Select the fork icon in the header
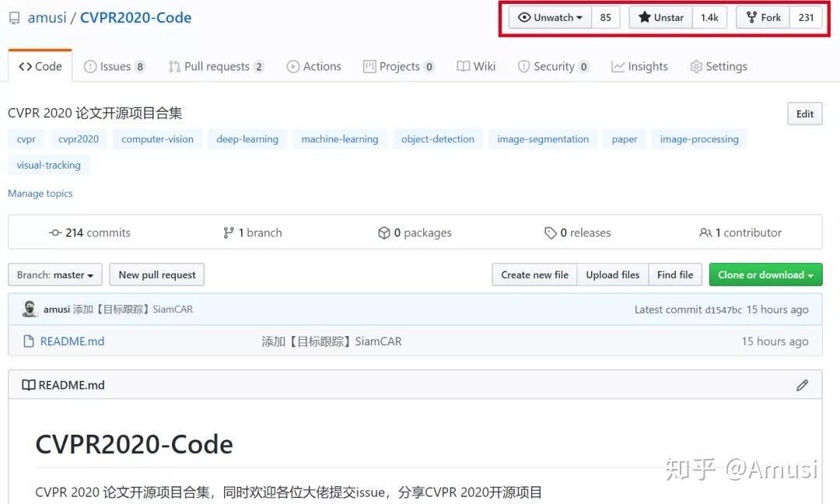Viewport: 840px width, 504px height. (x=752, y=16)
